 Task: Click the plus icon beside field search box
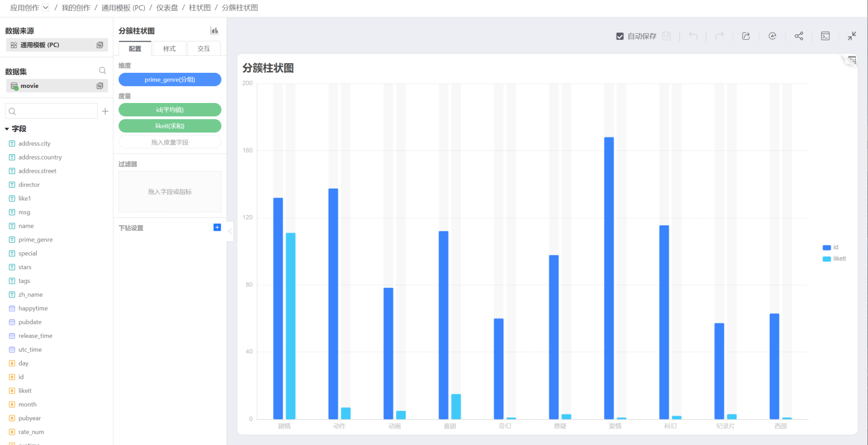point(105,111)
